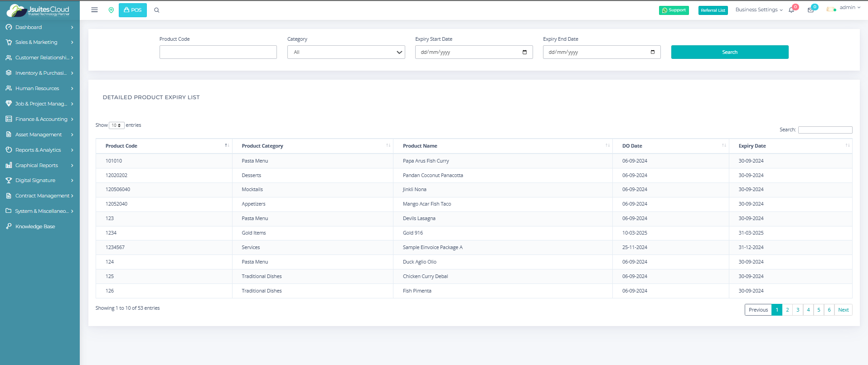Expand Inventory & Purchasing sidebar menu
This screenshot has width=868, height=365.
pyautogui.click(x=40, y=73)
